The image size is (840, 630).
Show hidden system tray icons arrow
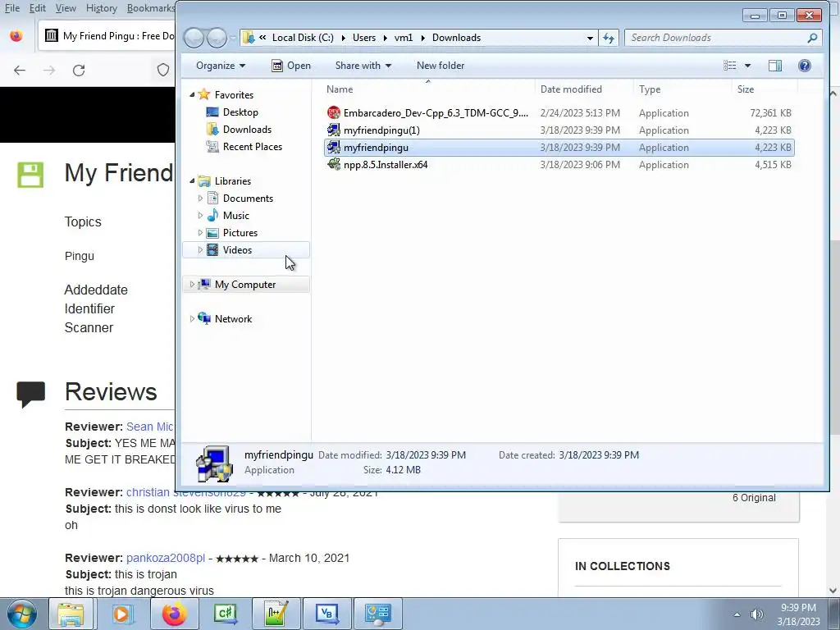pyautogui.click(x=737, y=614)
